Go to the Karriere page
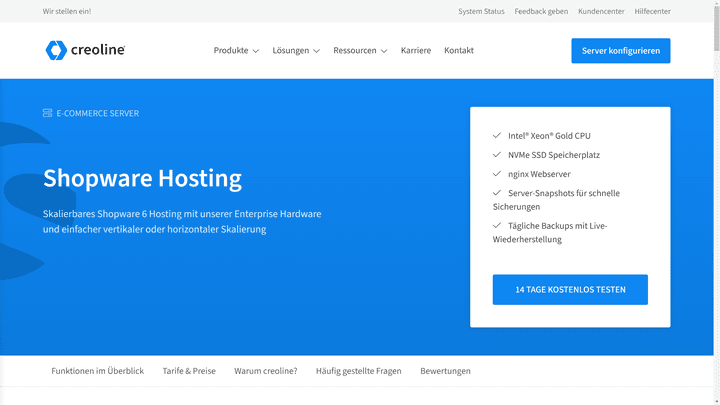The width and height of the screenshot is (720, 405). [x=416, y=51]
